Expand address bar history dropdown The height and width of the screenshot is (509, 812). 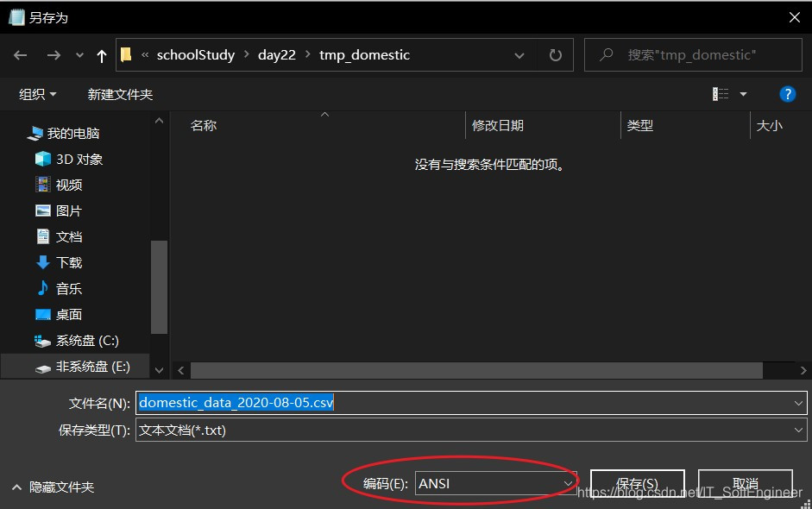click(519, 55)
